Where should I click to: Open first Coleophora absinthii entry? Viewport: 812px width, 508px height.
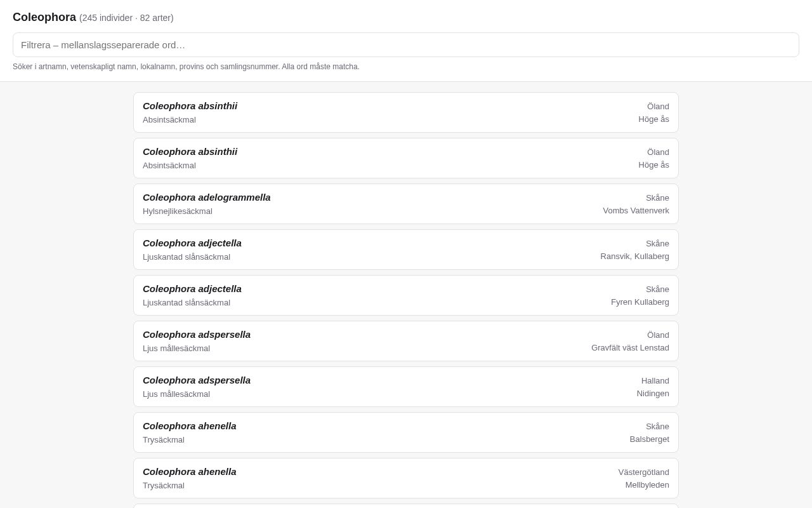click(x=406, y=112)
